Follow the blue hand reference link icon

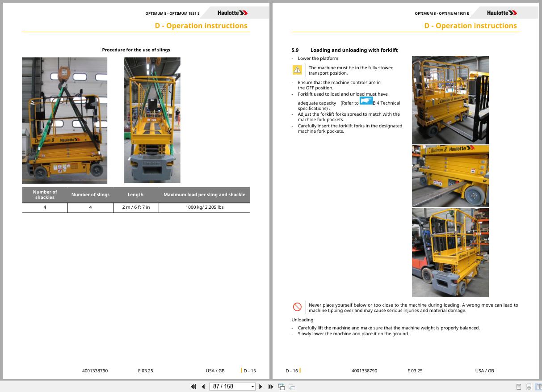click(x=366, y=101)
